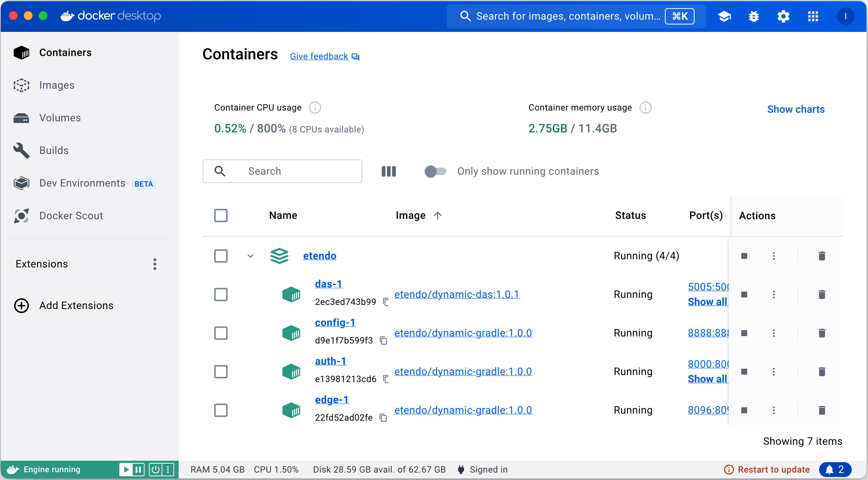This screenshot has width=868, height=480.
Task: Go to Images in the sidebar
Action: click(x=57, y=85)
